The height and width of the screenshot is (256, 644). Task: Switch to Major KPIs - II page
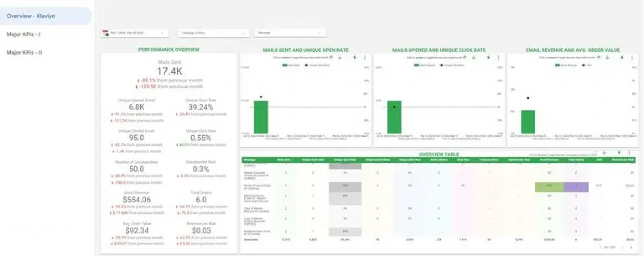click(24, 52)
